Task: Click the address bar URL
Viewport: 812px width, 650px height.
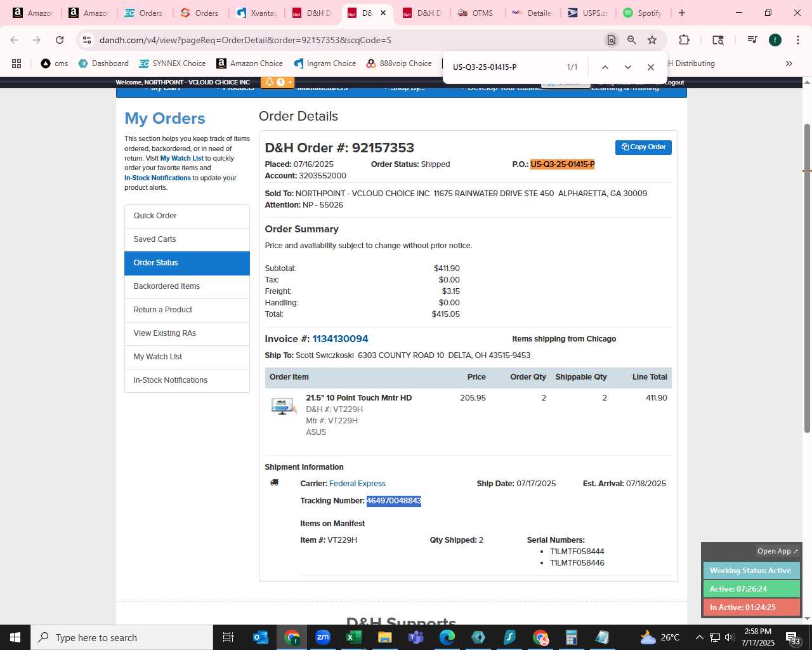Action: point(245,40)
